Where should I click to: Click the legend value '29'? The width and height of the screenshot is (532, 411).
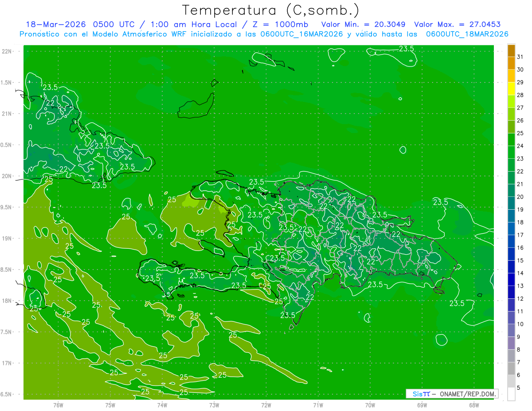point(520,82)
